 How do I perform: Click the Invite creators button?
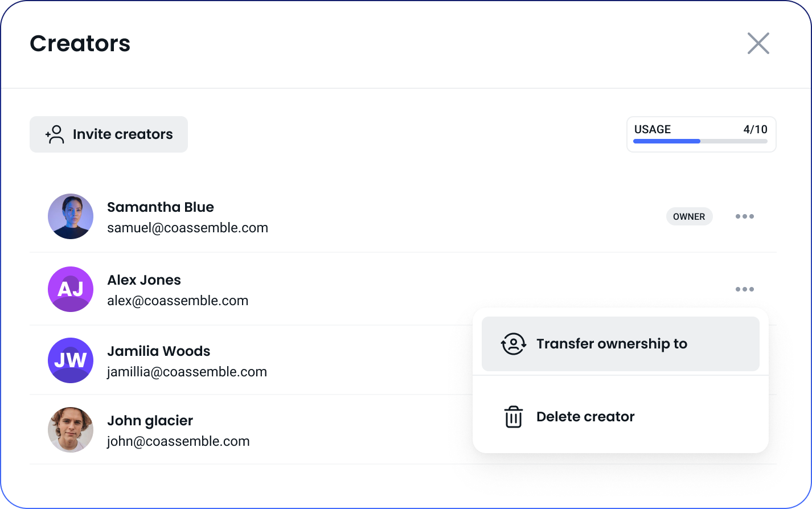pyautogui.click(x=109, y=134)
